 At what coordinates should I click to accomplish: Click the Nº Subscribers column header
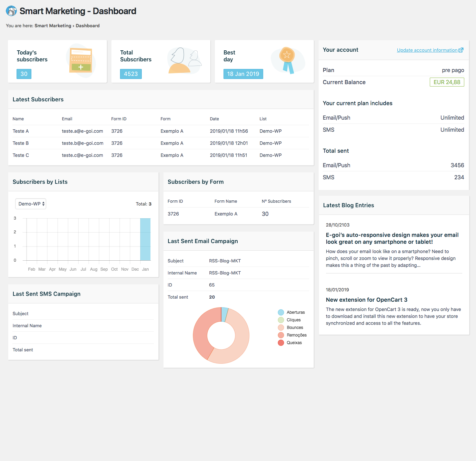[276, 201]
